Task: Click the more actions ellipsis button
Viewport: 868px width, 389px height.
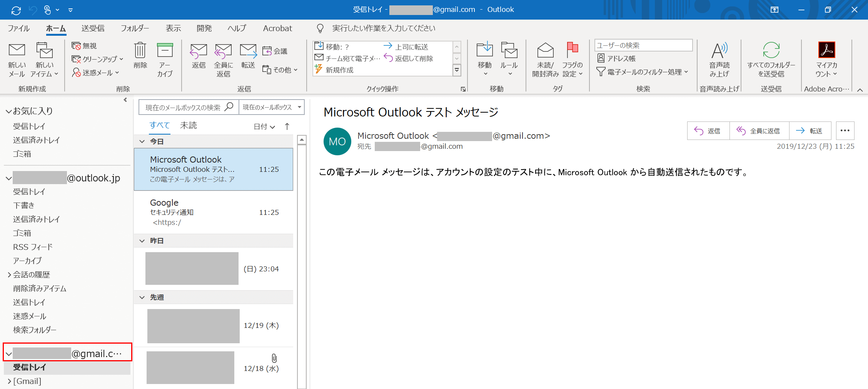Action: 845,131
